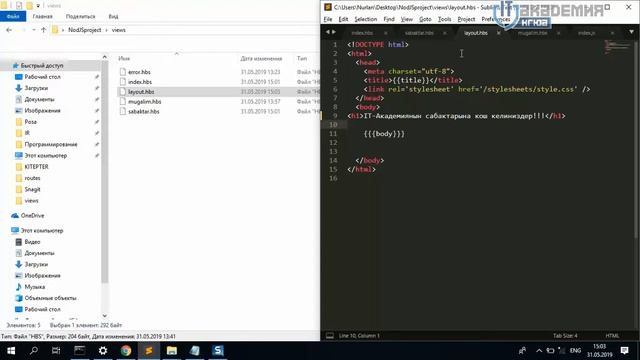Close the mugalim.hbs tab
The height and width of the screenshot is (360, 640).
pos(558,33)
